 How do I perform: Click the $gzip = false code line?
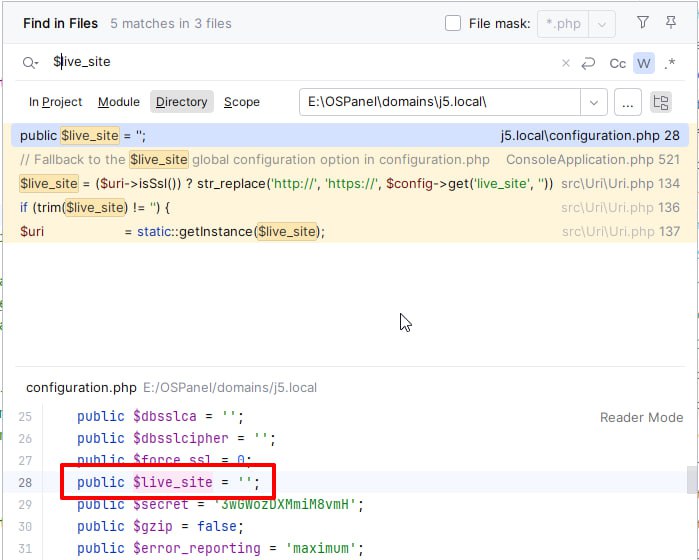(160, 527)
